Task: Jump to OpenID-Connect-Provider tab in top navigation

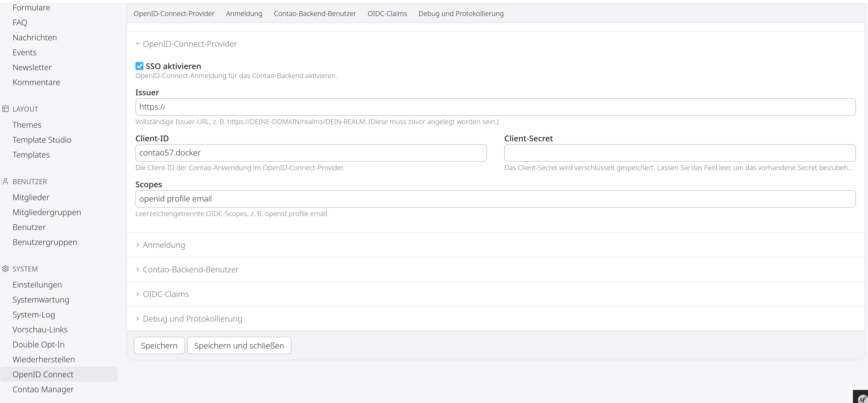Action: coord(174,13)
